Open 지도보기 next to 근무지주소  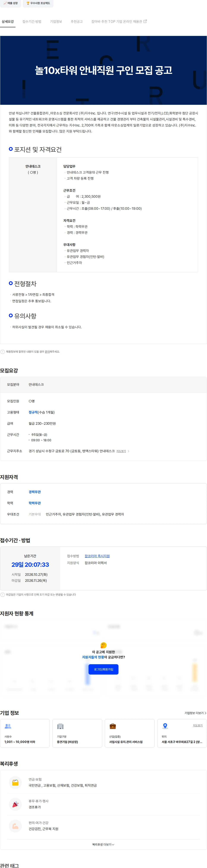(x=121, y=451)
